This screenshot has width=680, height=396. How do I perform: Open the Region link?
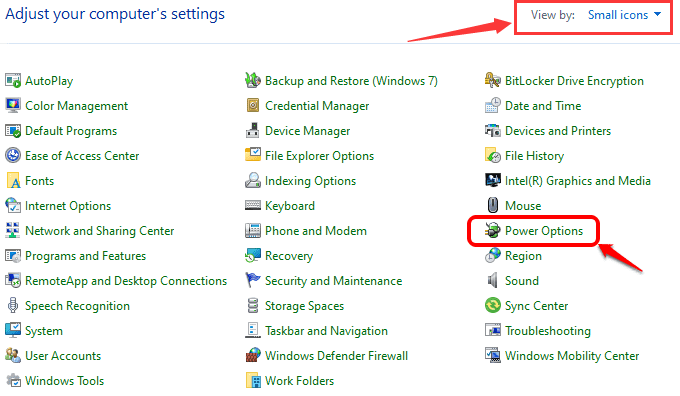[x=523, y=256]
